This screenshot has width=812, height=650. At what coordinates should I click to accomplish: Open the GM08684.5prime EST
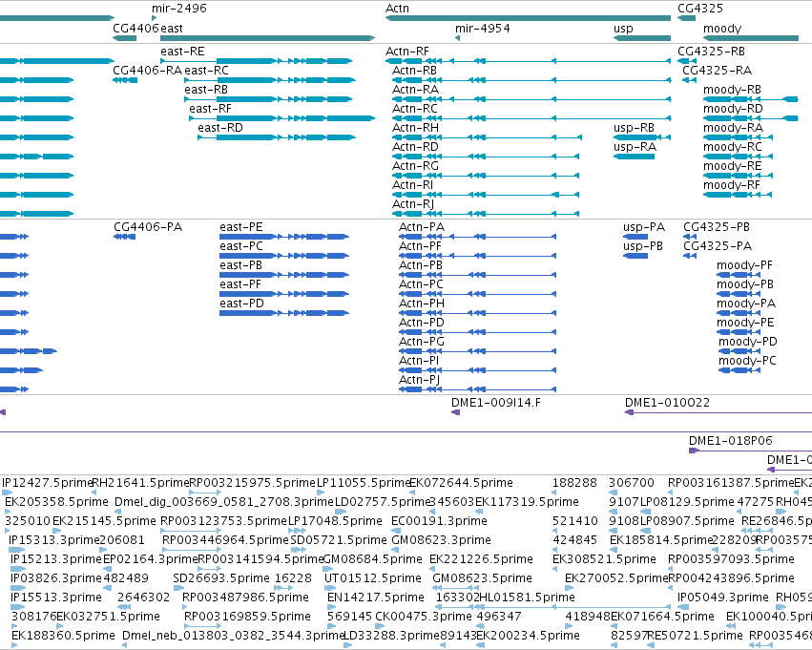pyautogui.click(x=327, y=569)
